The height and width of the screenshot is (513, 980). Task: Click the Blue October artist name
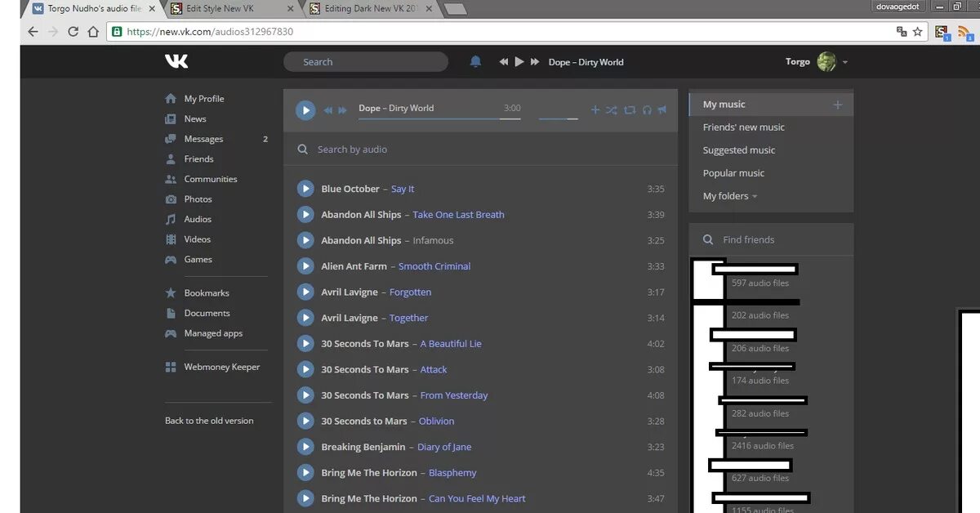click(x=350, y=189)
